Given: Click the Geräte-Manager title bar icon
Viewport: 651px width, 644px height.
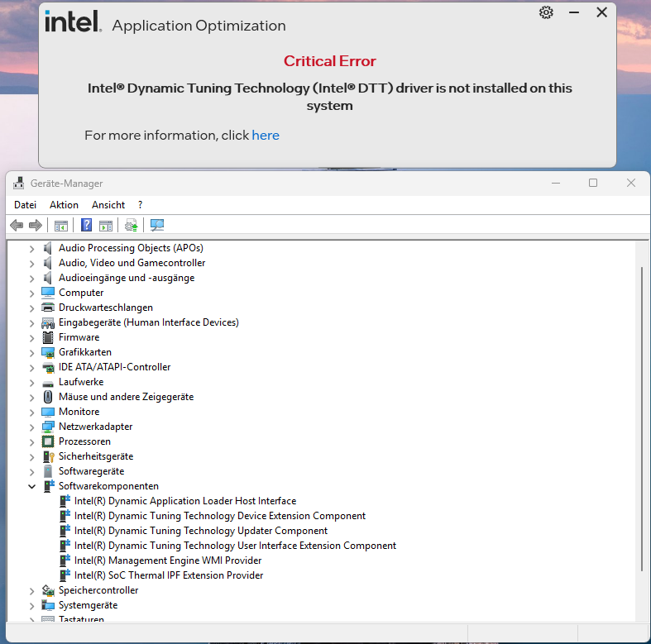Looking at the screenshot, I should [18, 183].
